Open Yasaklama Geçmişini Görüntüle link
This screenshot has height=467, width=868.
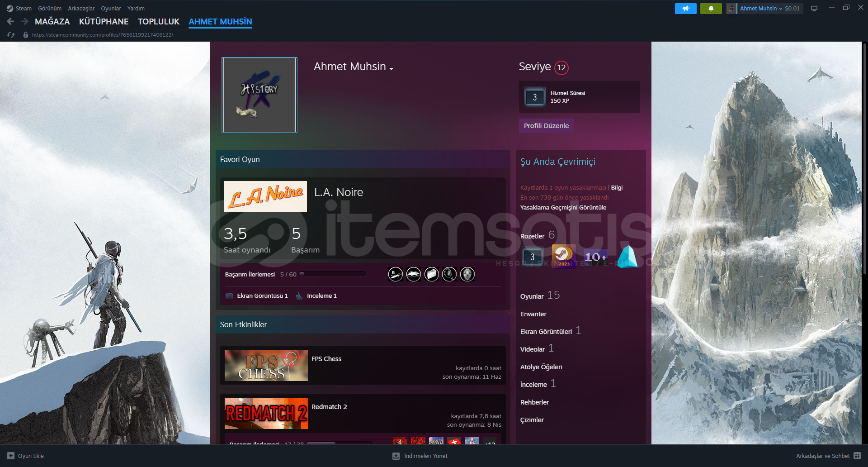coord(563,208)
